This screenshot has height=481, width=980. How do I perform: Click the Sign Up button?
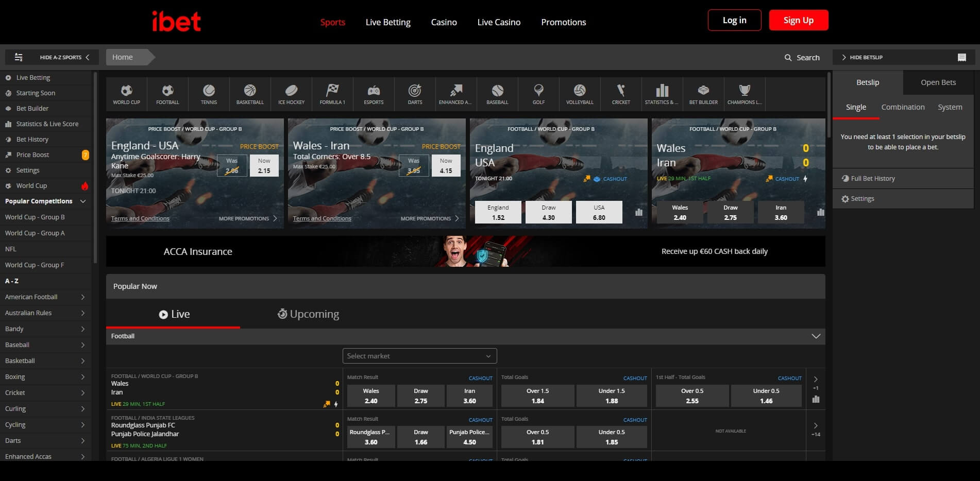(x=798, y=20)
